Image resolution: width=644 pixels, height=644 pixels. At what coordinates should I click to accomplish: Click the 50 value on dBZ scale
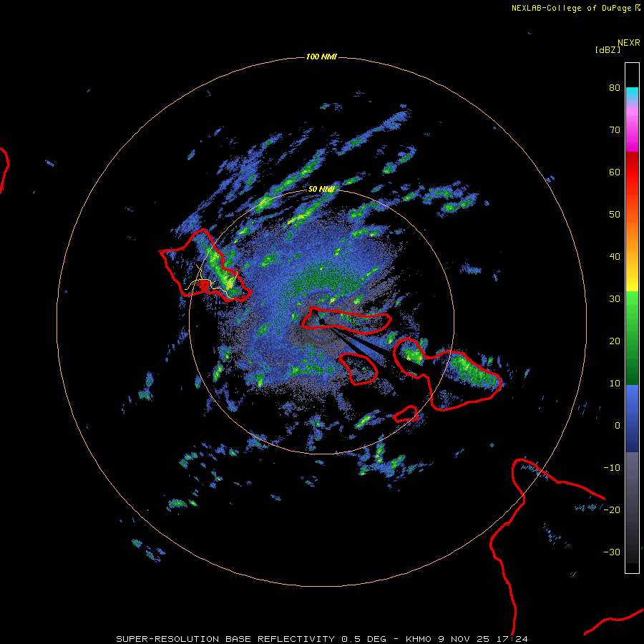click(x=615, y=215)
